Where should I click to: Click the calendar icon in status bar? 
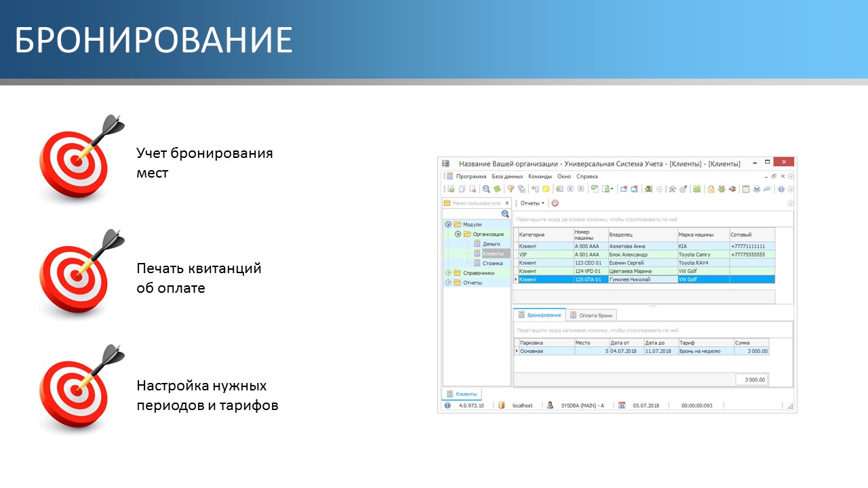[621, 405]
